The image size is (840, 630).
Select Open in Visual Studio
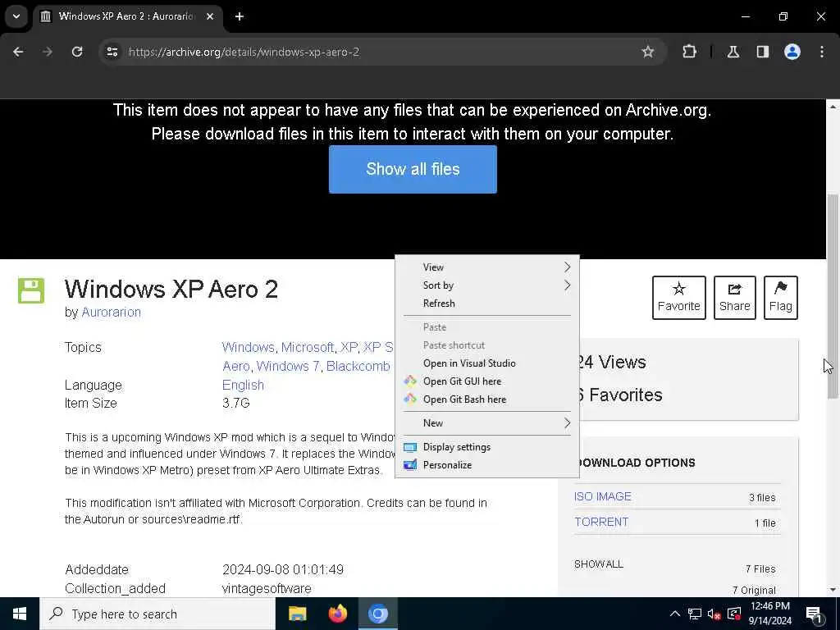pos(487,363)
